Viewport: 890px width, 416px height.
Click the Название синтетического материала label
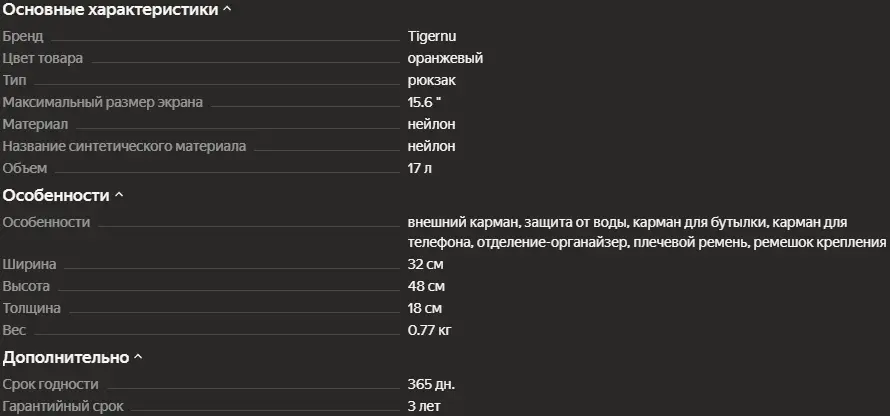pyautogui.click(x=124, y=146)
